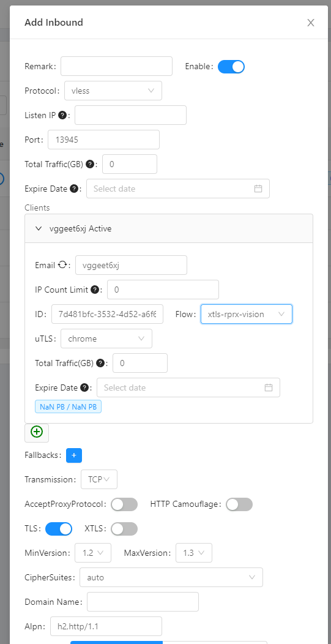The height and width of the screenshot is (644, 331).
Task: Turn on HTTP Camouflage switch
Action: tap(239, 504)
